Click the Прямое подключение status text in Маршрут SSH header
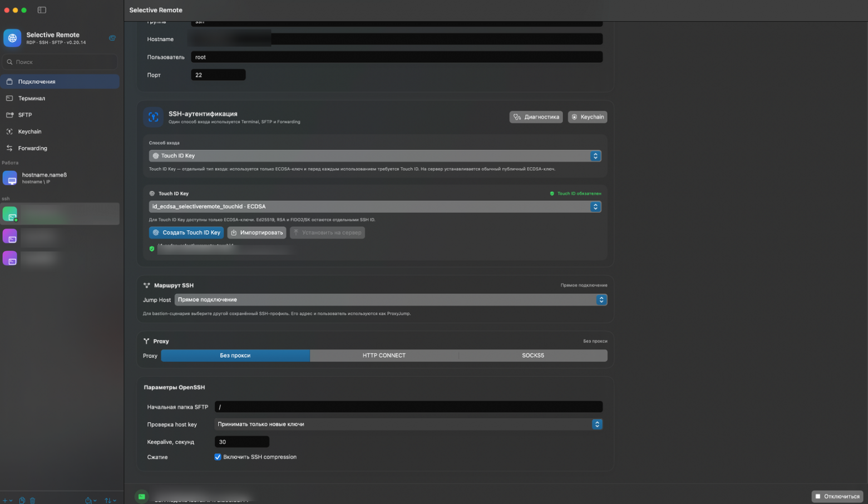This screenshot has height=504, width=868. [x=584, y=285]
